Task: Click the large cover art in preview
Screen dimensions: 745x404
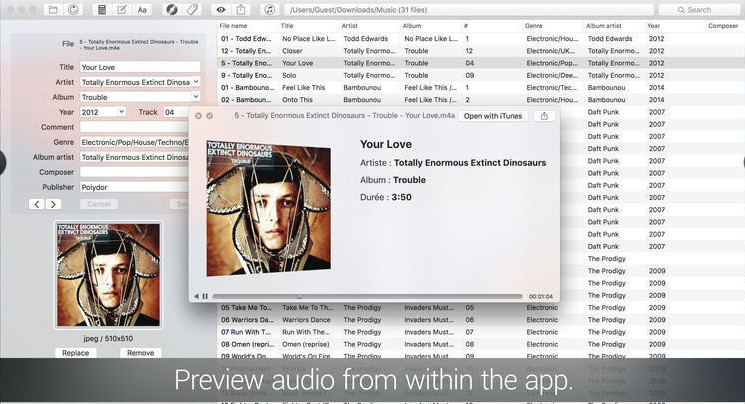Action: pos(268,208)
